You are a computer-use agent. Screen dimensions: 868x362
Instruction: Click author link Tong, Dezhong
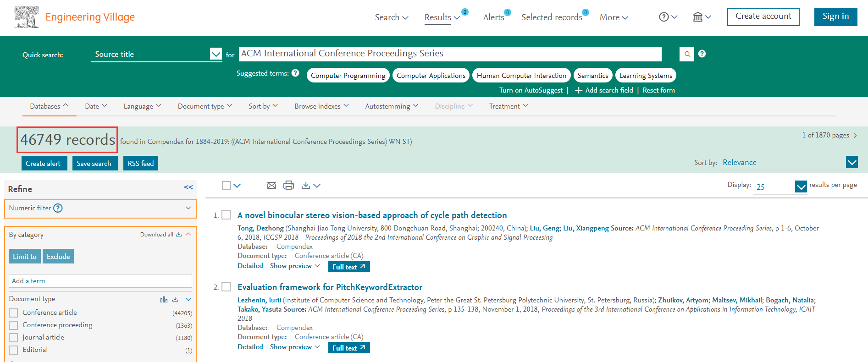coord(260,228)
